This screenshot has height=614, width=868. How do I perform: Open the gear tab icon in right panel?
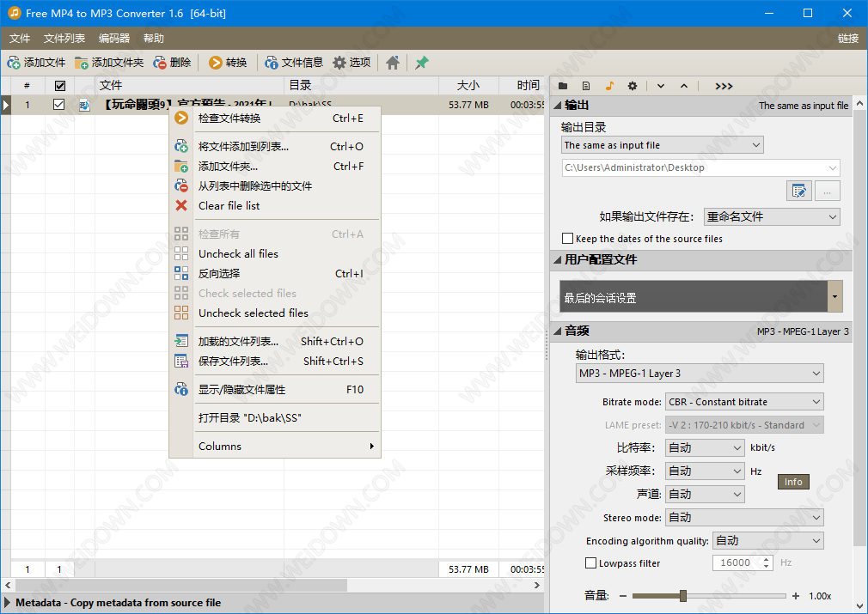click(633, 86)
